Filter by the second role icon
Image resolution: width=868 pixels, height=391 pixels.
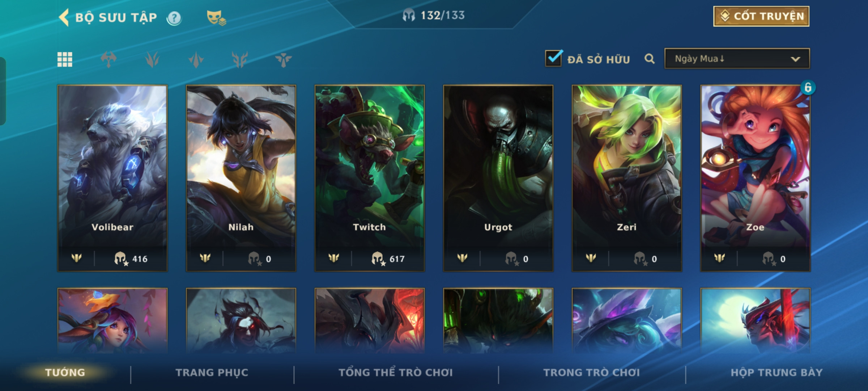[x=152, y=59]
